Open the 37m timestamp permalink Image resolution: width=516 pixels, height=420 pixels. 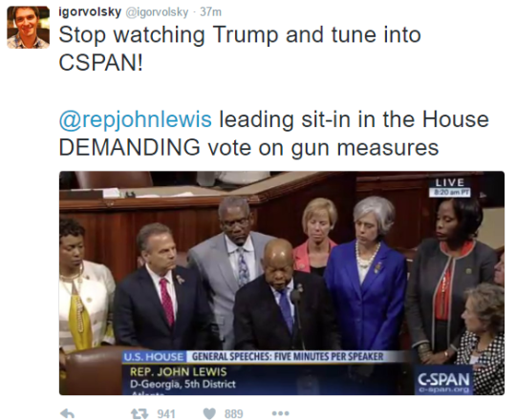210,12
